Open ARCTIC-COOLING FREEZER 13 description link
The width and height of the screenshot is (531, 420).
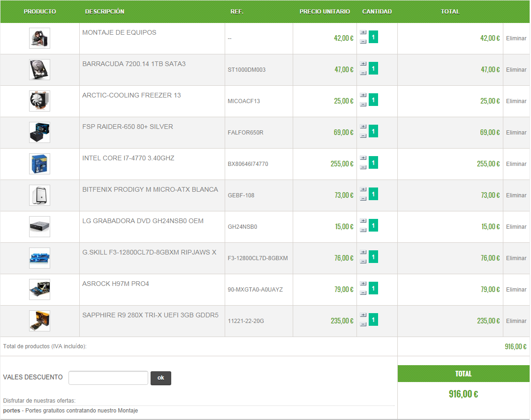click(x=131, y=96)
